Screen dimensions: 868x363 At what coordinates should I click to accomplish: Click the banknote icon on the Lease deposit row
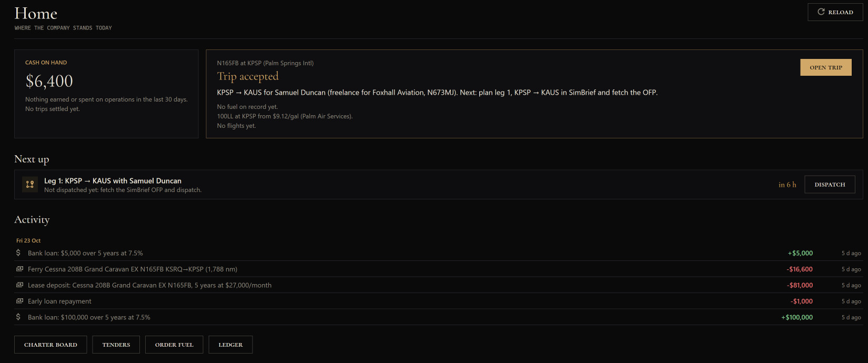(x=19, y=285)
